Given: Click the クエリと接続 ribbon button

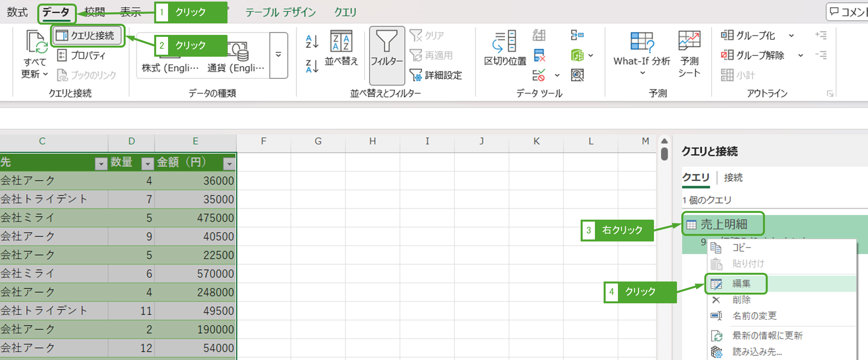Looking at the screenshot, I should pyautogui.click(x=88, y=36).
